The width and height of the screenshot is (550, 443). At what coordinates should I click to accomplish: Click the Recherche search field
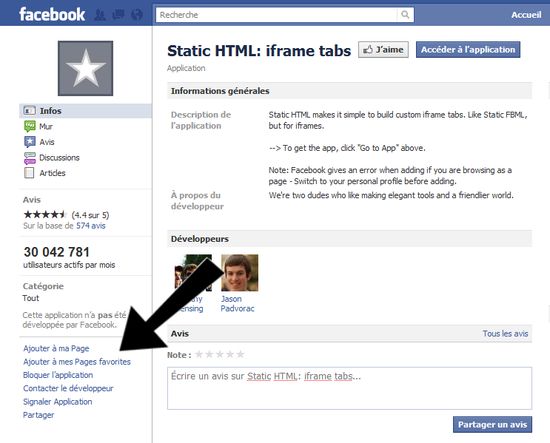pos(276,15)
